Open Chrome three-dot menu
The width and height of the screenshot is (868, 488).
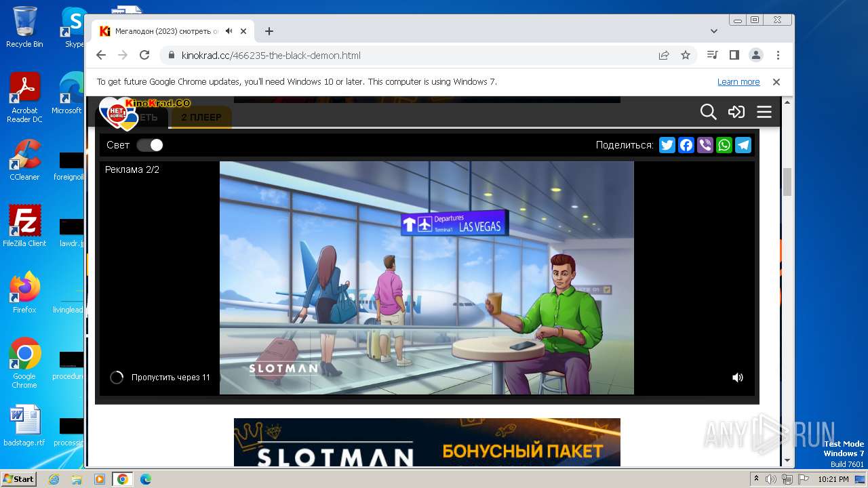pos(778,55)
